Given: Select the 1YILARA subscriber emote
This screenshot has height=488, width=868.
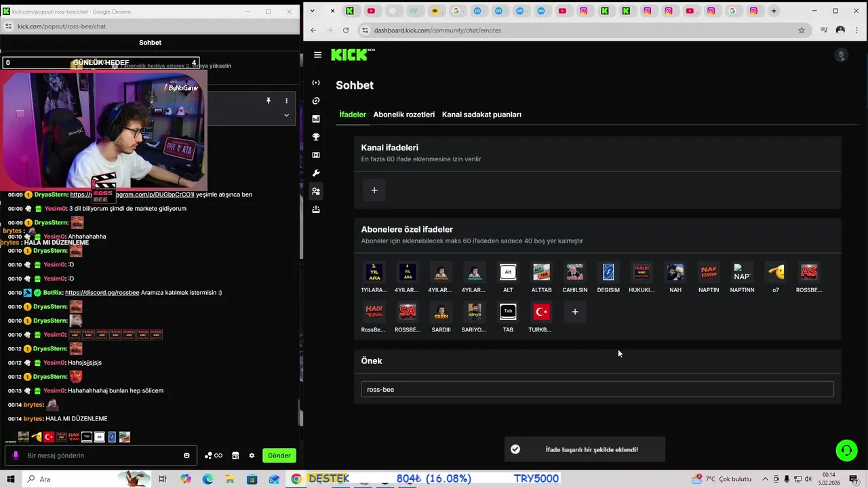Looking at the screenshot, I should click(374, 272).
